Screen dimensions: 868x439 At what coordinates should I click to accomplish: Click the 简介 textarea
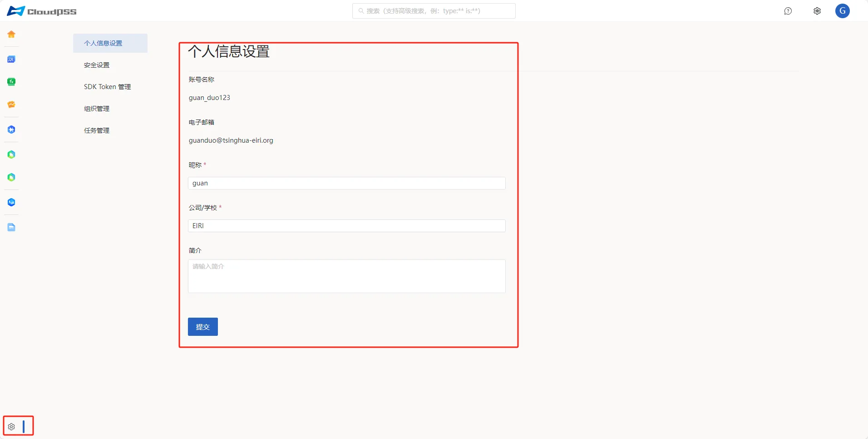pyautogui.click(x=347, y=276)
